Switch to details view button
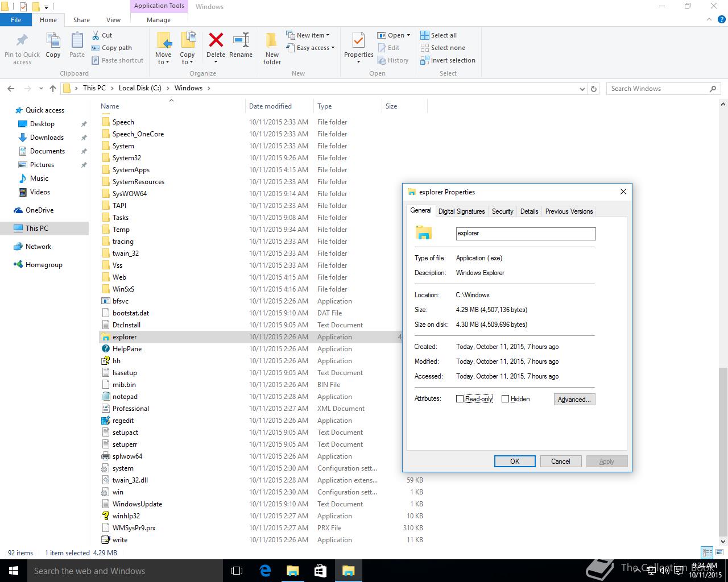The width and height of the screenshot is (728, 582). 707,552
